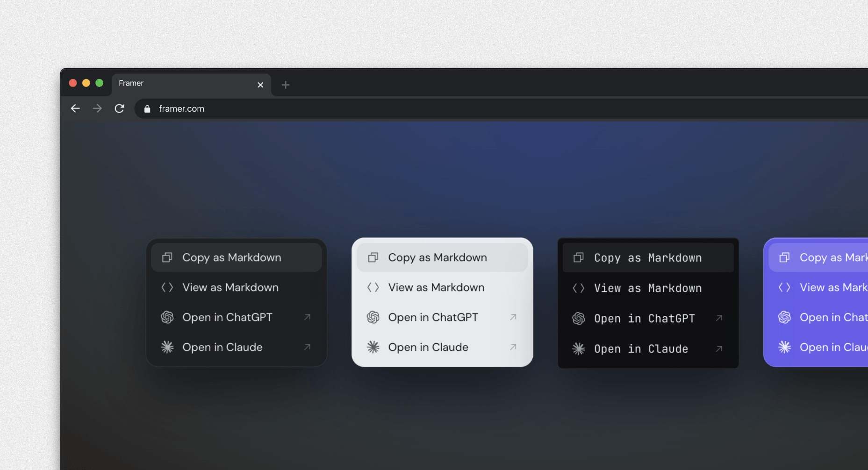This screenshot has width=868, height=470.
Task: Choose View as Markdown in dark gray menu
Action: point(237,287)
